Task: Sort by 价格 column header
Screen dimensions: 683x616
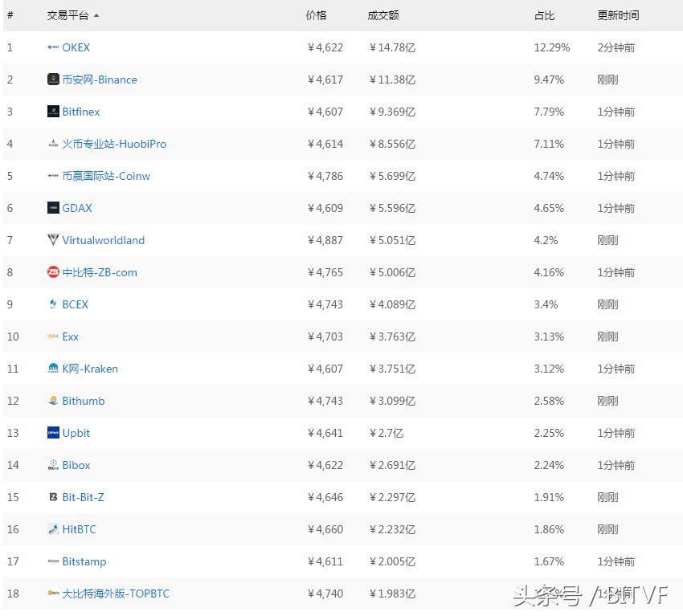Action: click(x=317, y=16)
